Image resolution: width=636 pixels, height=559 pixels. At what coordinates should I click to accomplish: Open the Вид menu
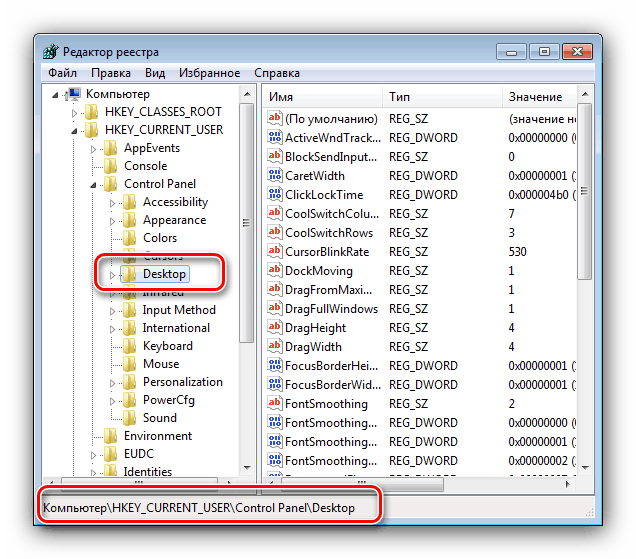click(x=155, y=73)
